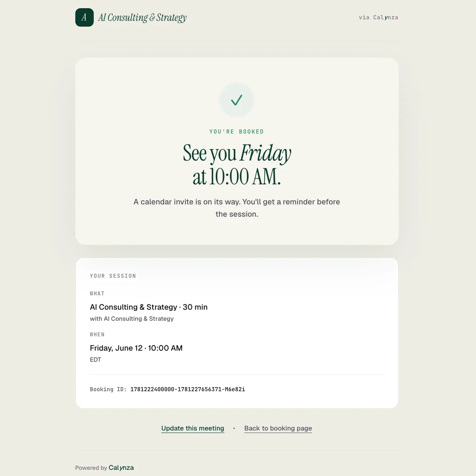Click the 'Powered by' footer text
476x476 pixels.
click(91, 468)
